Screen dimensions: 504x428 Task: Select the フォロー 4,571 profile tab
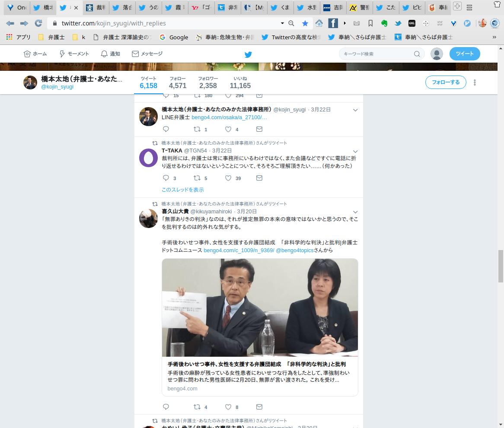click(x=178, y=82)
